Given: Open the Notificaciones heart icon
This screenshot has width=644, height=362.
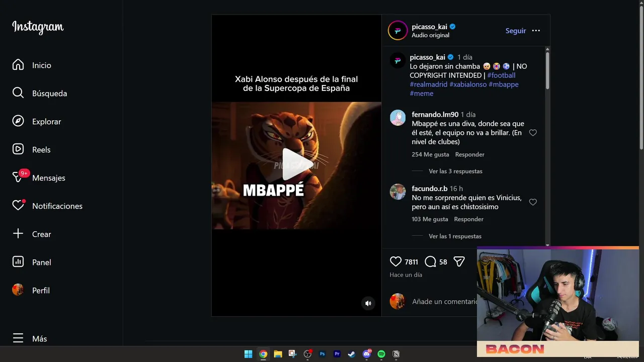Looking at the screenshot, I should pos(18,206).
